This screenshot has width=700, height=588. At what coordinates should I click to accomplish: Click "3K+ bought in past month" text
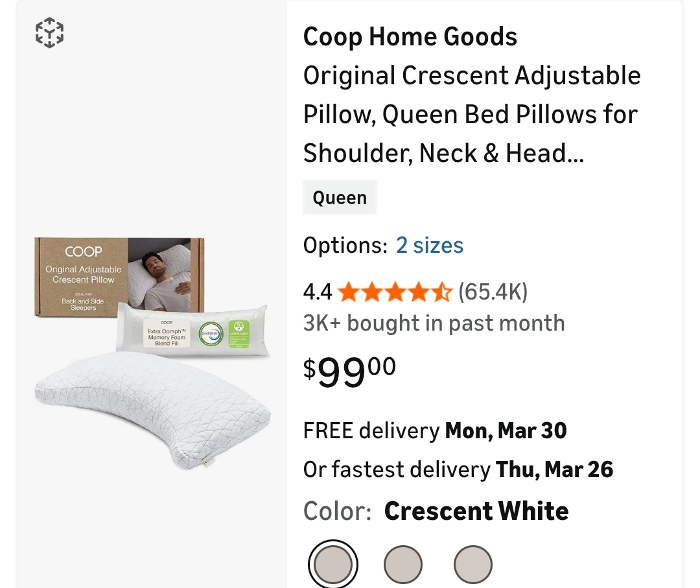click(x=434, y=323)
